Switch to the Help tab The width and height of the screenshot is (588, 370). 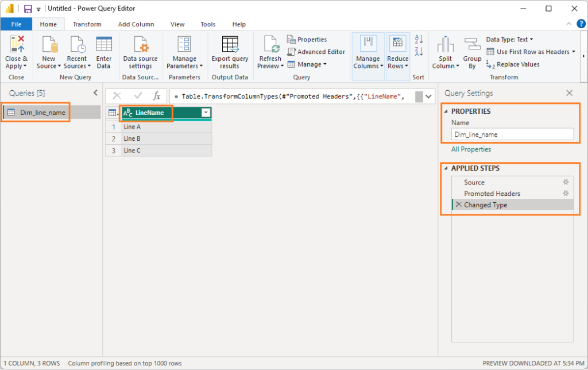239,24
